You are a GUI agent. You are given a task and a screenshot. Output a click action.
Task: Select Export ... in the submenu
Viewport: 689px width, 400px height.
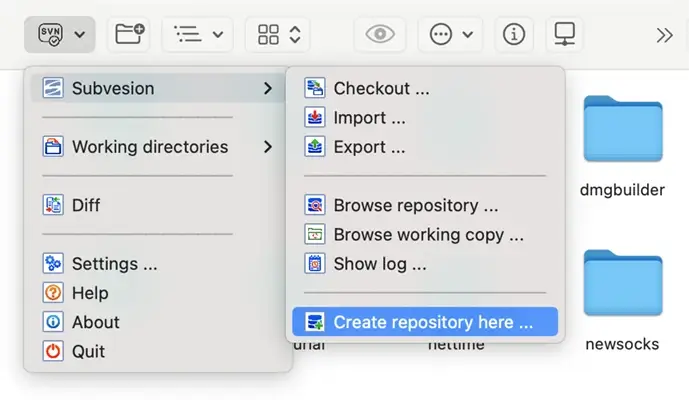click(x=425, y=147)
